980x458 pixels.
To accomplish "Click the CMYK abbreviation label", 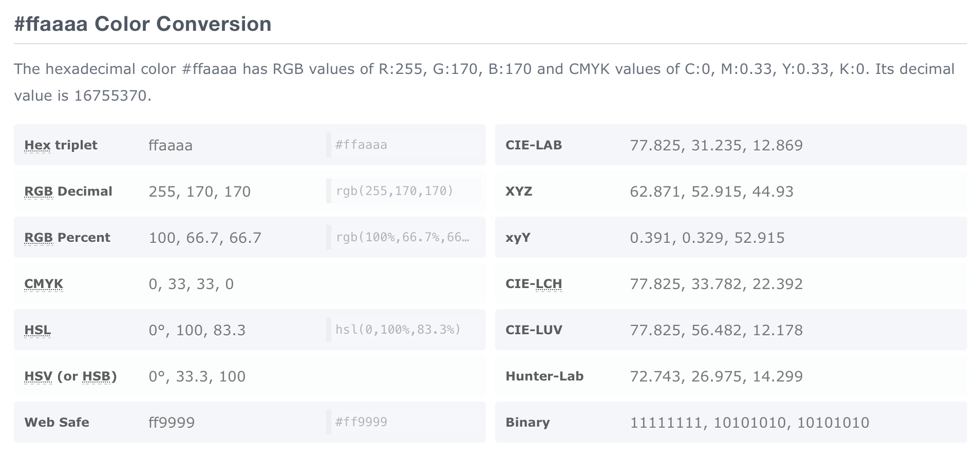I will click(44, 284).
